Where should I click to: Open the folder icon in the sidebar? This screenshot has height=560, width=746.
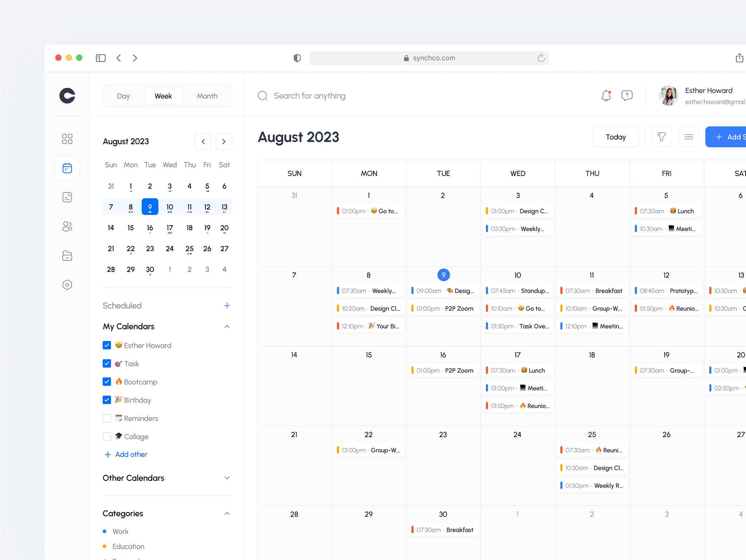67,255
